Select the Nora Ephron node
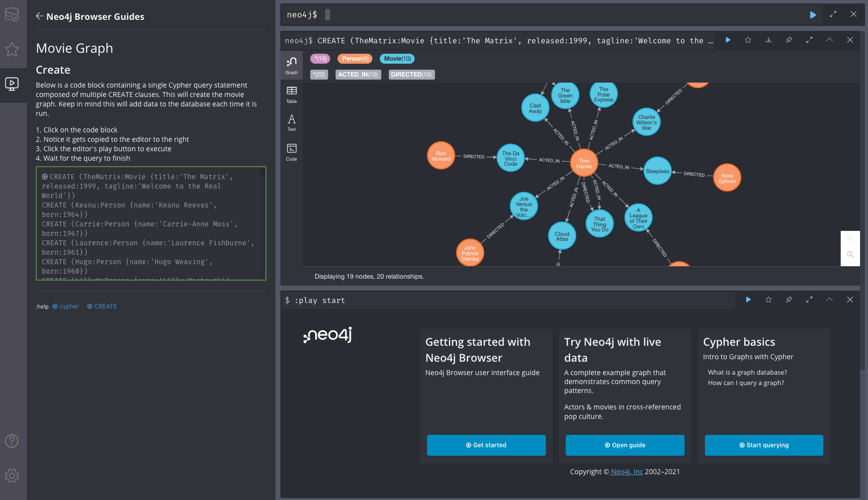Image resolution: width=868 pixels, height=500 pixels. point(727,178)
